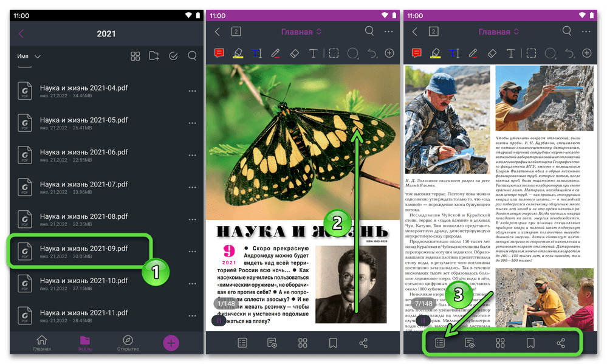Image resolution: width=607 pixels, height=364 pixels.
Task: Search document in cover page viewer
Action: point(369,31)
